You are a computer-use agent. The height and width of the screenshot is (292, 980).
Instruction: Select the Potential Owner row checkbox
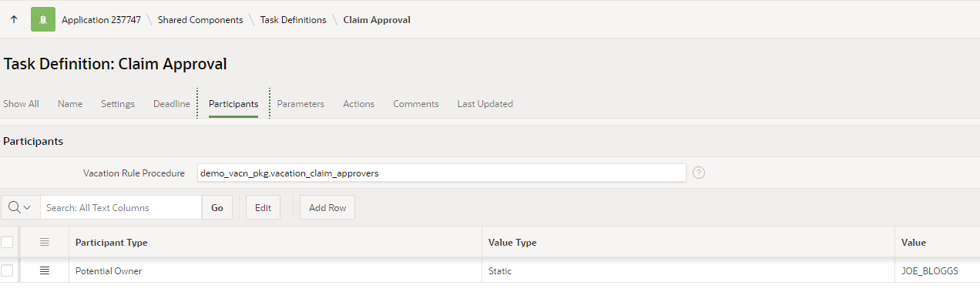(7, 270)
